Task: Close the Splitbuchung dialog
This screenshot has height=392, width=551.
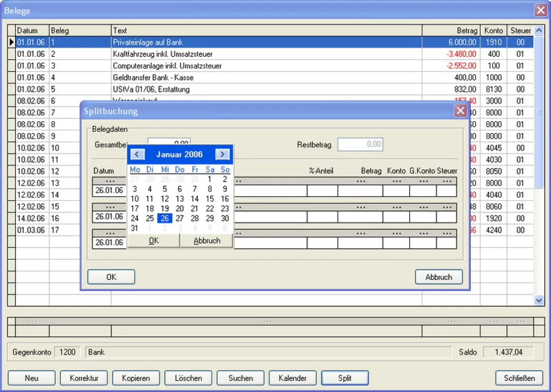Action: [x=460, y=111]
